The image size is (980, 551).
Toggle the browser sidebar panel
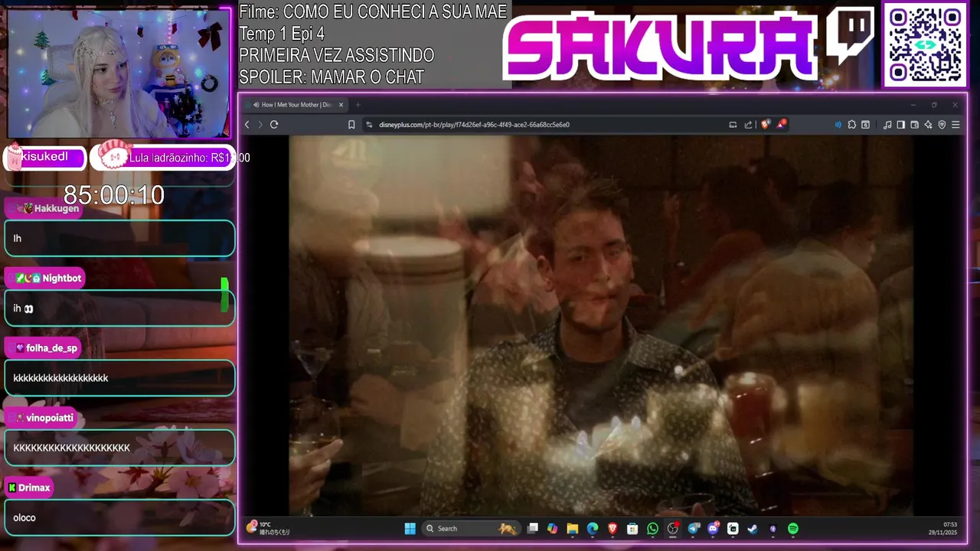[x=900, y=125]
